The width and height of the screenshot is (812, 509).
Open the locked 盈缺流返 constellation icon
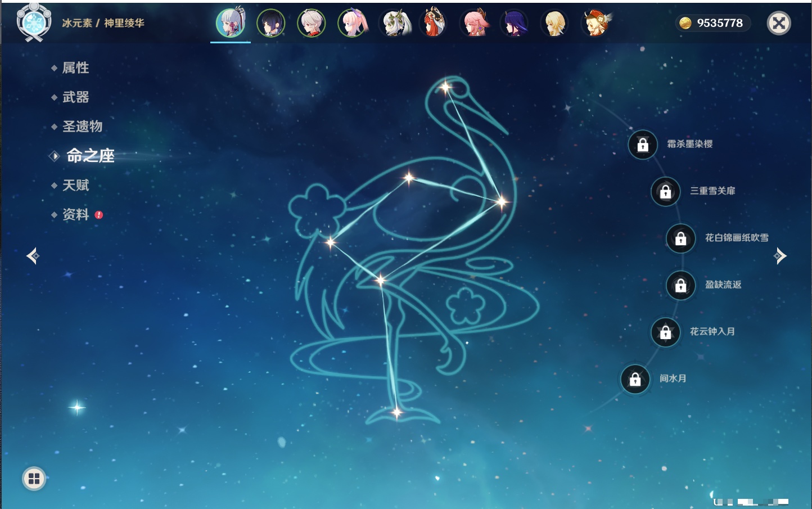pyautogui.click(x=681, y=285)
